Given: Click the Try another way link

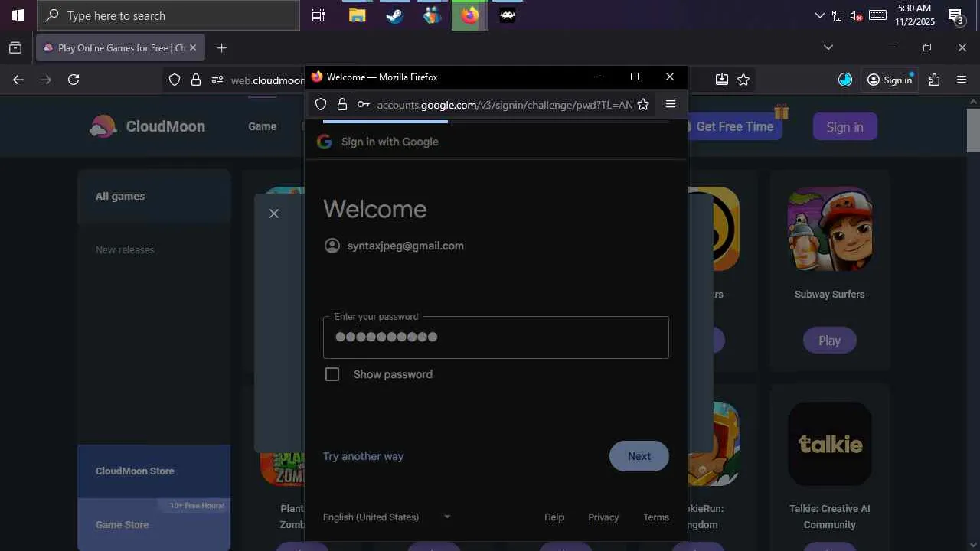Looking at the screenshot, I should tap(363, 456).
